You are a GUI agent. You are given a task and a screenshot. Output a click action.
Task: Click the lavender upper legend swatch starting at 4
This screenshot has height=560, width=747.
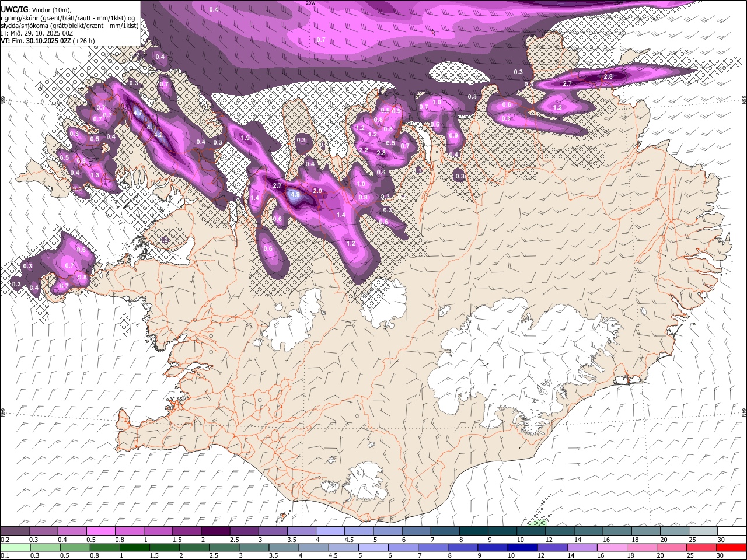point(329,531)
